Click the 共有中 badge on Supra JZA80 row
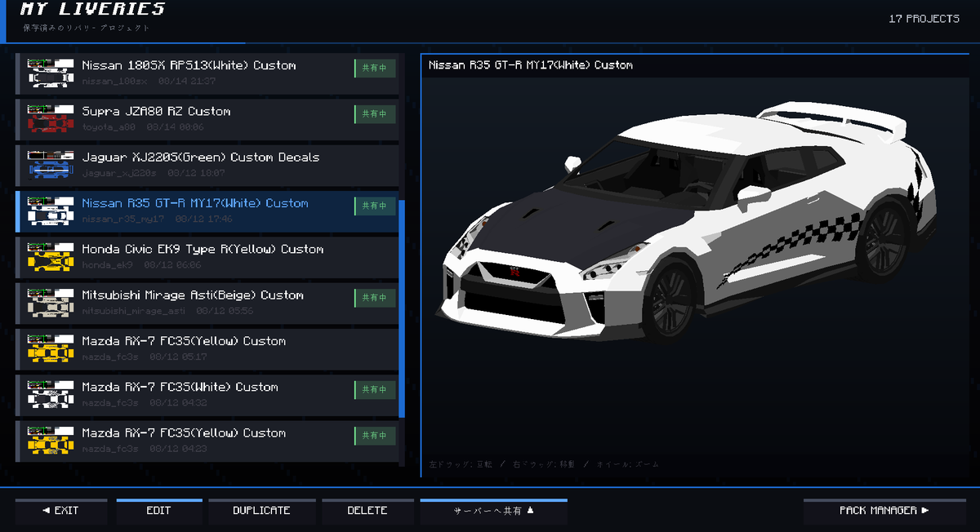The height and width of the screenshot is (532, 980). pos(375,114)
